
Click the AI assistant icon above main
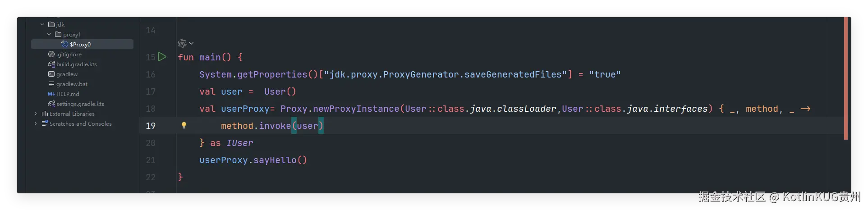[x=182, y=43]
